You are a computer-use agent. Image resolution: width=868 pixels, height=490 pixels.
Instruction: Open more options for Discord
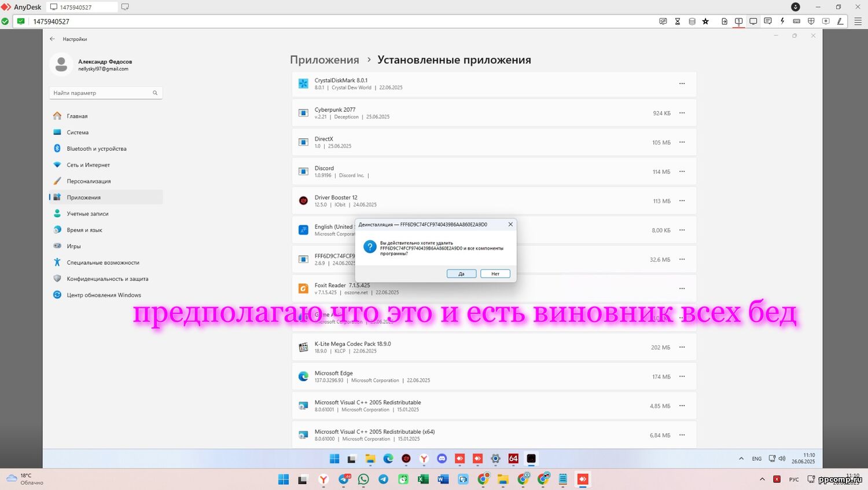[x=682, y=171]
